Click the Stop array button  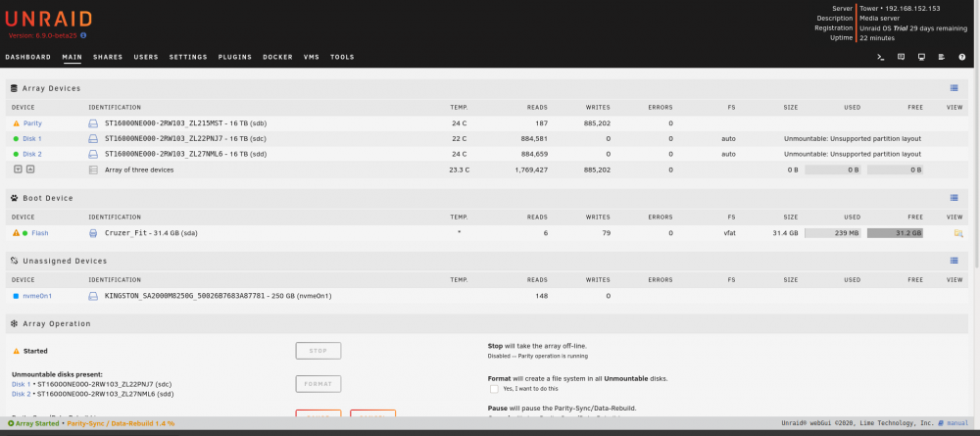(x=318, y=351)
